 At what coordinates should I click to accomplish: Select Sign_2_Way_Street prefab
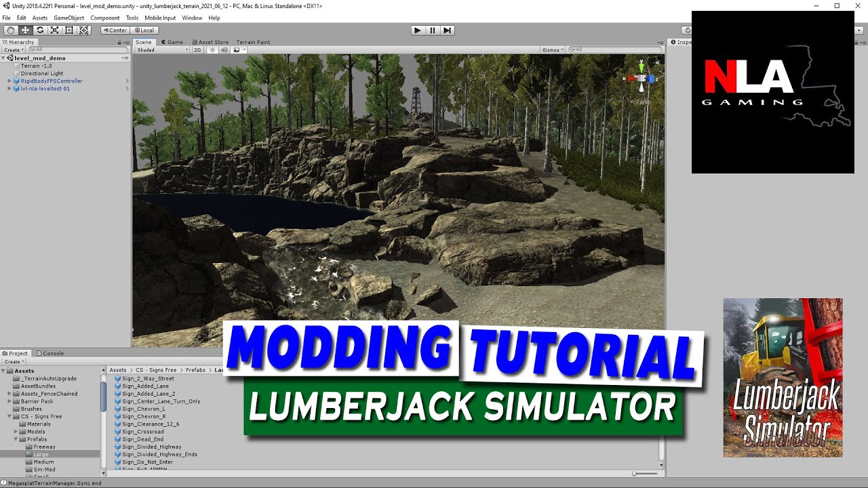(x=144, y=378)
